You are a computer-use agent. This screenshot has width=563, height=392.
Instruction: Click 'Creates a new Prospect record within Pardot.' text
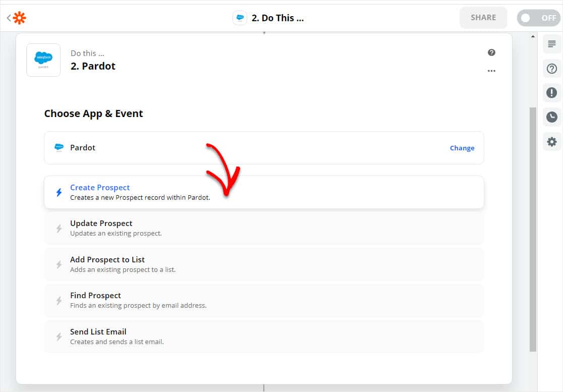pos(140,197)
